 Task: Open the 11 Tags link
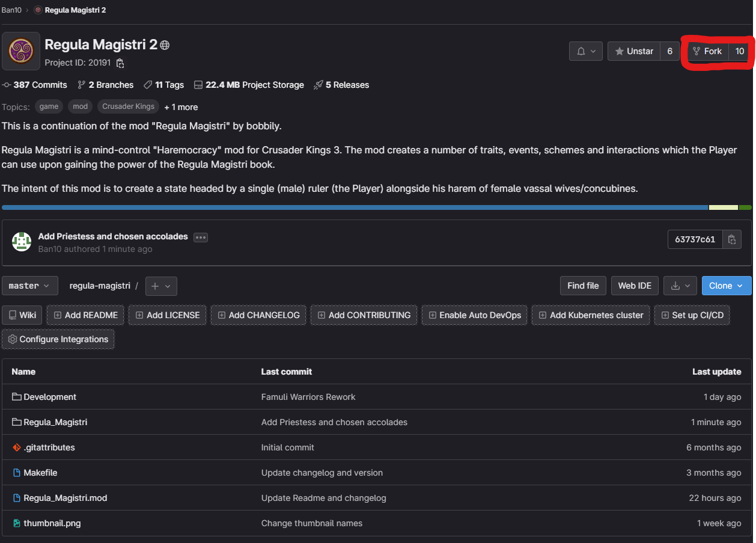click(x=164, y=85)
